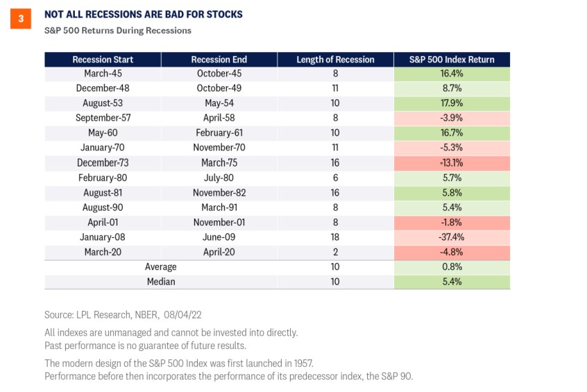Click the orange number 3 badge
Screen dimensions: 587x392
(x=20, y=19)
